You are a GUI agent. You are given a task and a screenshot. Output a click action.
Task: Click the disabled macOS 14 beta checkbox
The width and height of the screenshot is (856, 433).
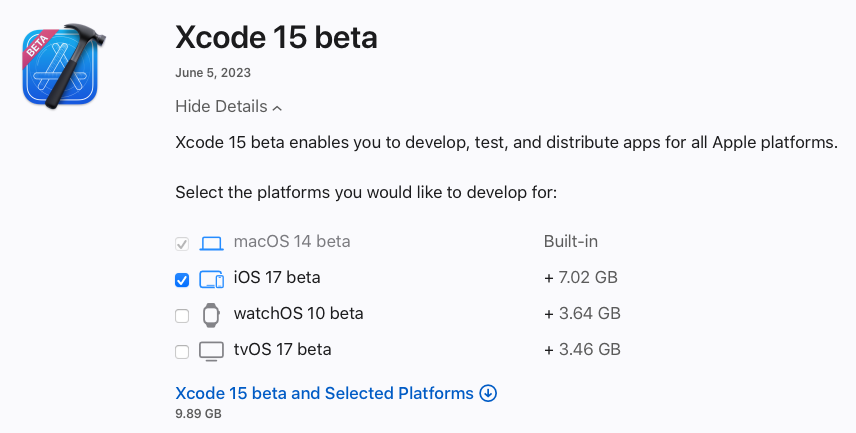coord(182,243)
